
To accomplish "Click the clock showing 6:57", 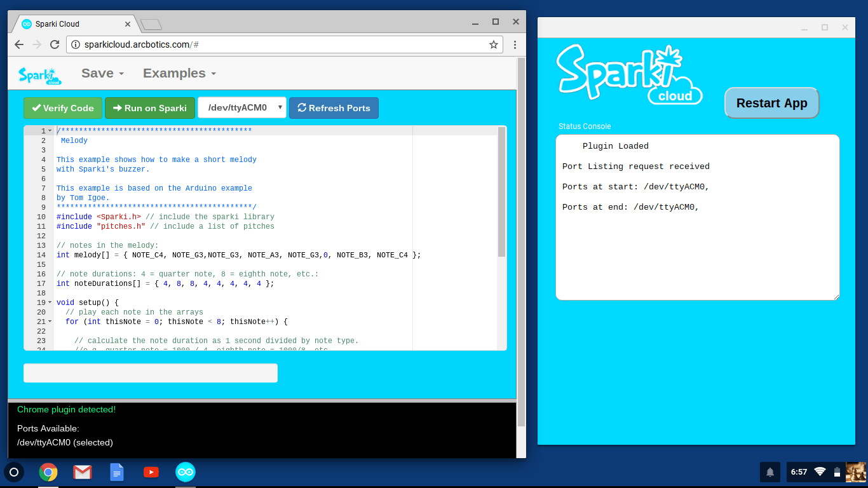I will tap(799, 472).
